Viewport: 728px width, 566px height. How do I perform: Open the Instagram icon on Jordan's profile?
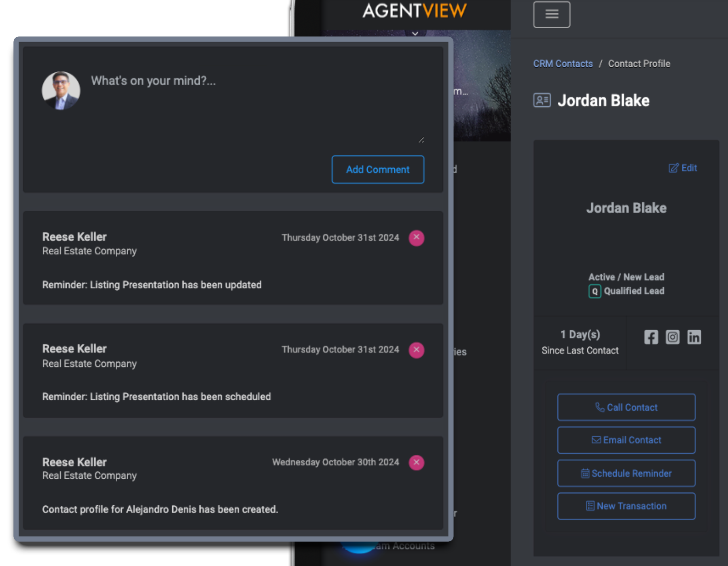[x=673, y=337]
